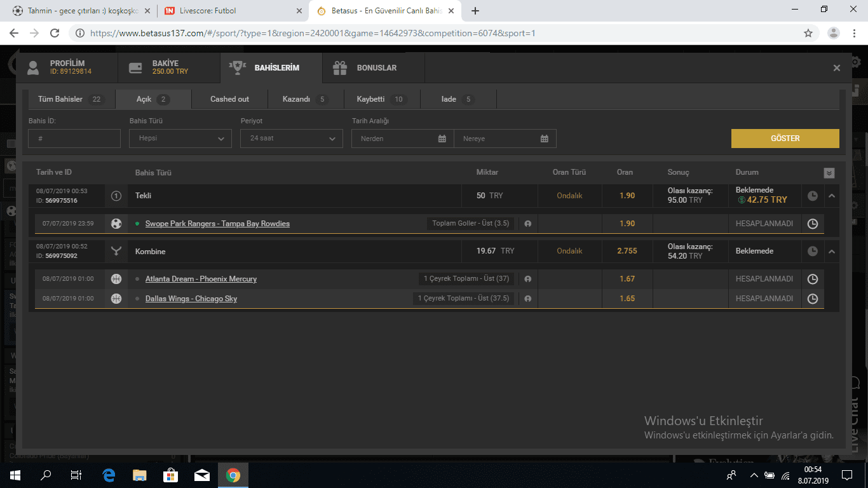Screen dimensions: 868x488
Task: Open Swope Park Rangers - Tampa Bay Rowdies link
Action: [x=217, y=224]
